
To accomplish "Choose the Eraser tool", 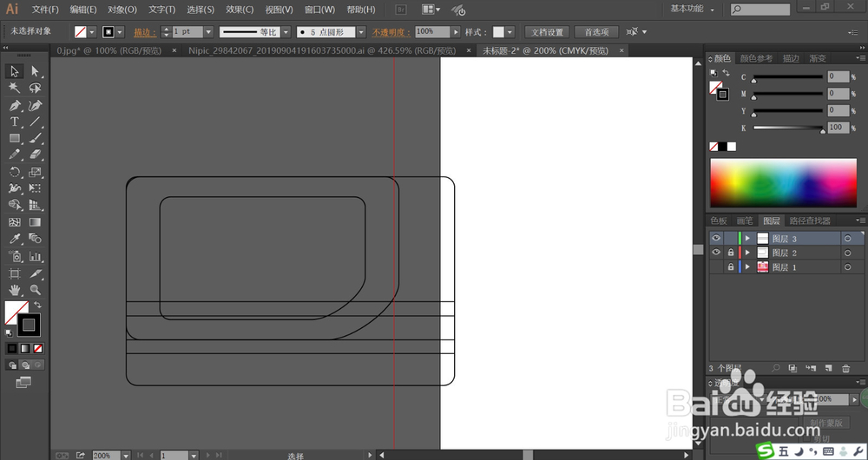I will click(x=35, y=154).
